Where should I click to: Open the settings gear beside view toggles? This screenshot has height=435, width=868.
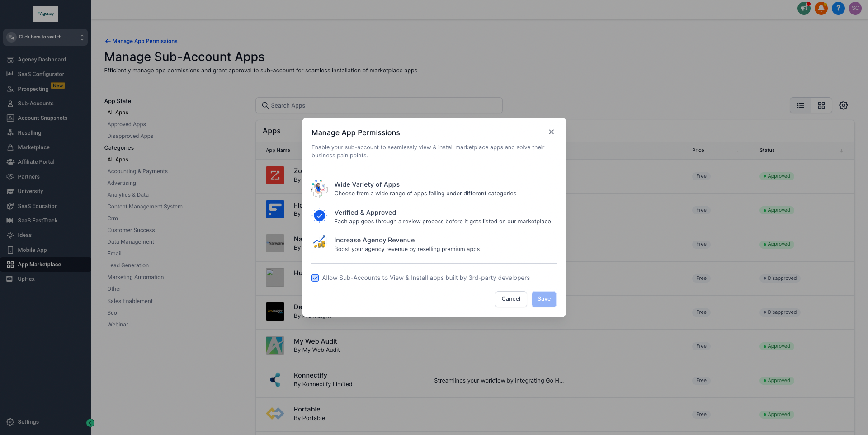click(844, 105)
